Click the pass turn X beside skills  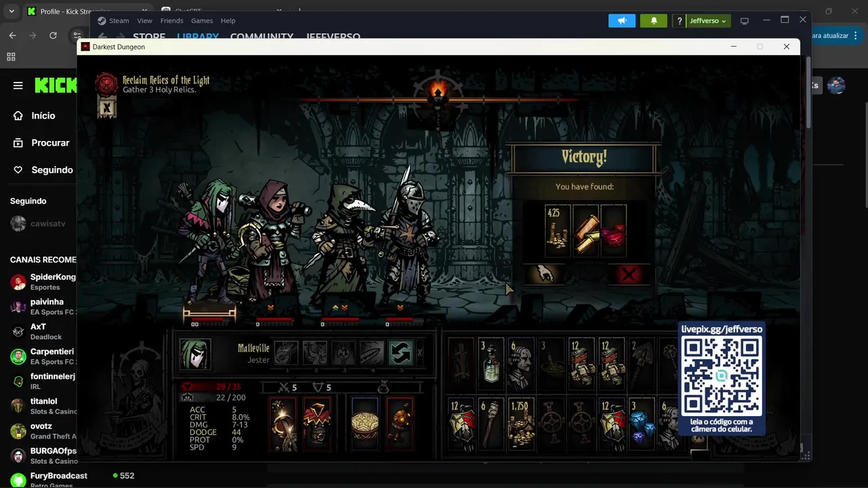pos(420,353)
